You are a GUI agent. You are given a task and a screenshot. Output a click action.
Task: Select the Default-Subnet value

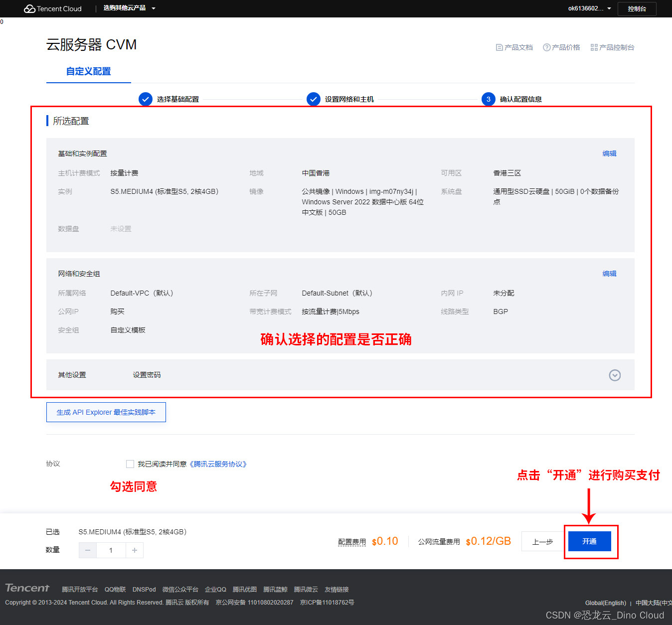coord(337,293)
